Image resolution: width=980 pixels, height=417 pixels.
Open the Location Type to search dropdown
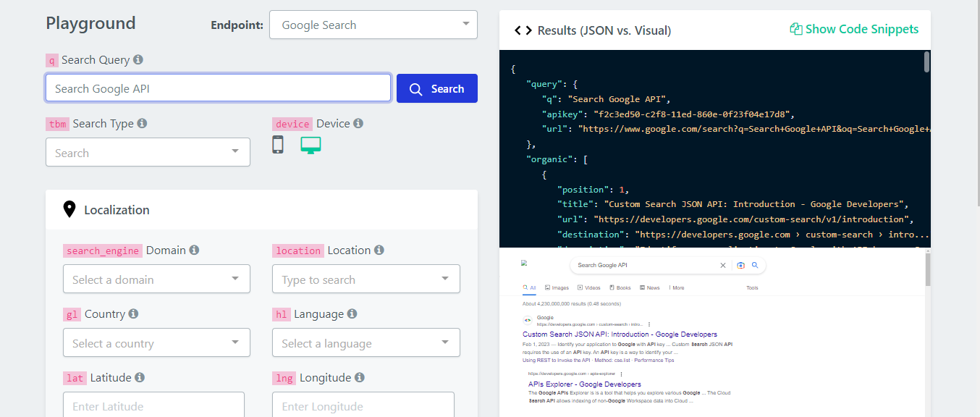[x=366, y=279]
